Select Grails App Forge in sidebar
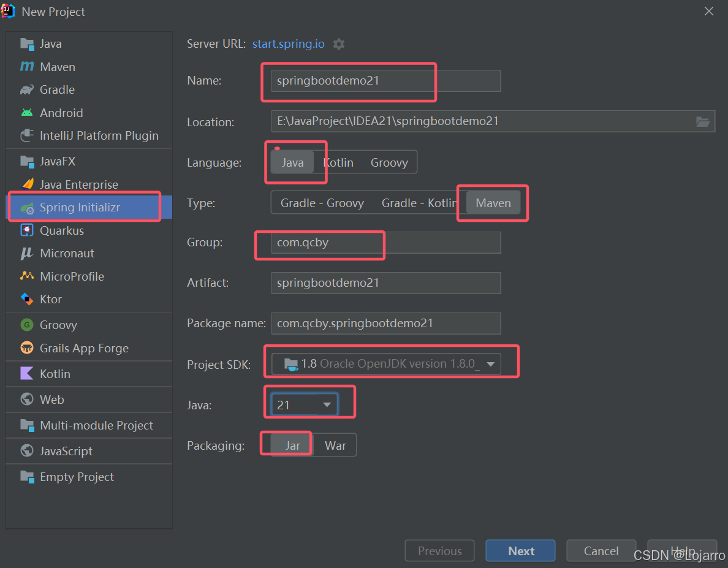 (89, 348)
